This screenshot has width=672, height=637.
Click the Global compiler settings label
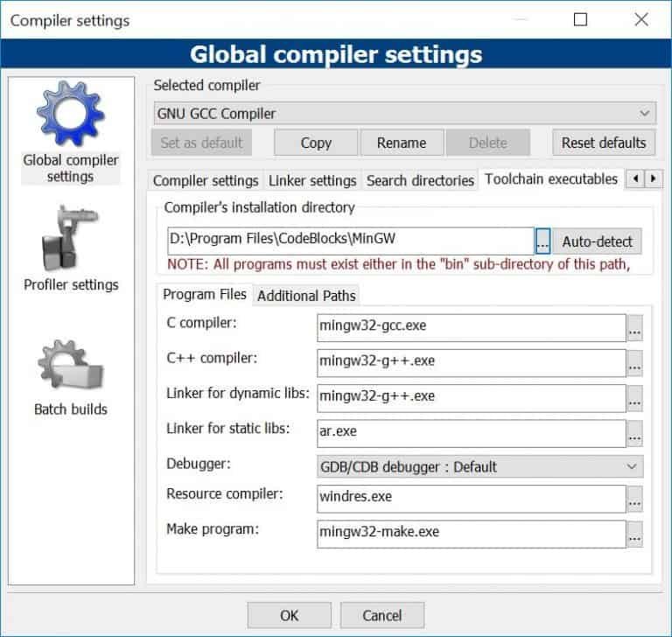71,169
